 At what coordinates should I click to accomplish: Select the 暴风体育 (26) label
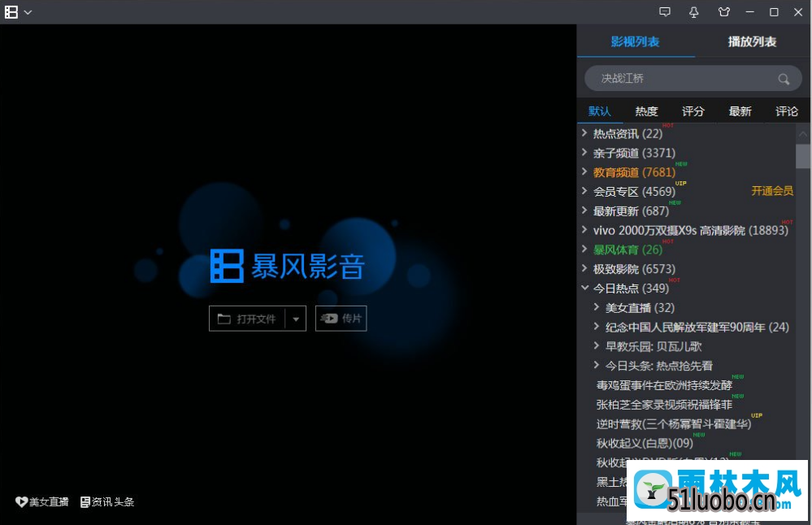coord(627,249)
